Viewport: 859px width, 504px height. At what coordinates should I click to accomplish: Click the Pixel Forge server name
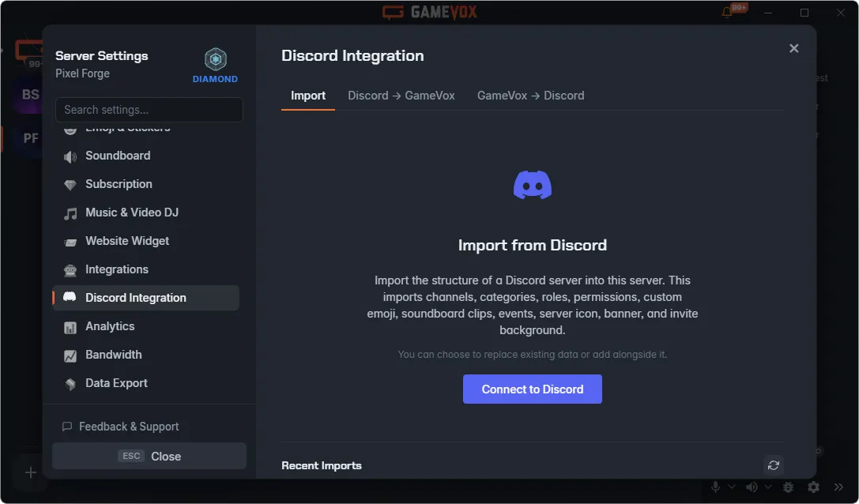coord(82,73)
